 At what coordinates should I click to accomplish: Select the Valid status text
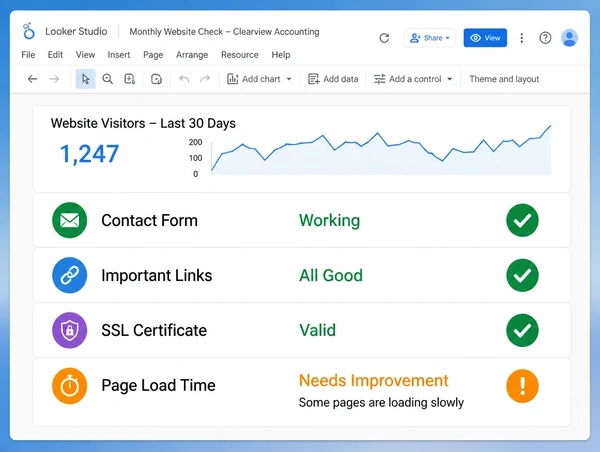[318, 330]
